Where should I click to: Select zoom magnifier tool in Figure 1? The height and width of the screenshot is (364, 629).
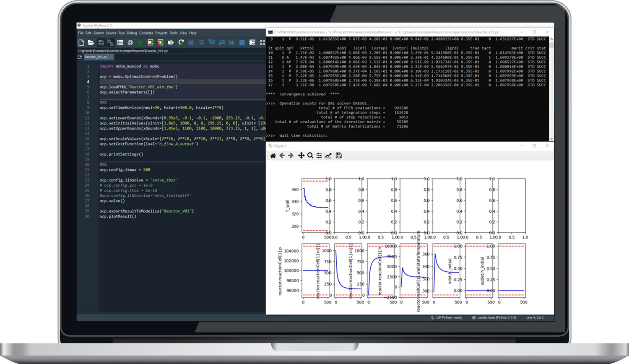point(310,156)
